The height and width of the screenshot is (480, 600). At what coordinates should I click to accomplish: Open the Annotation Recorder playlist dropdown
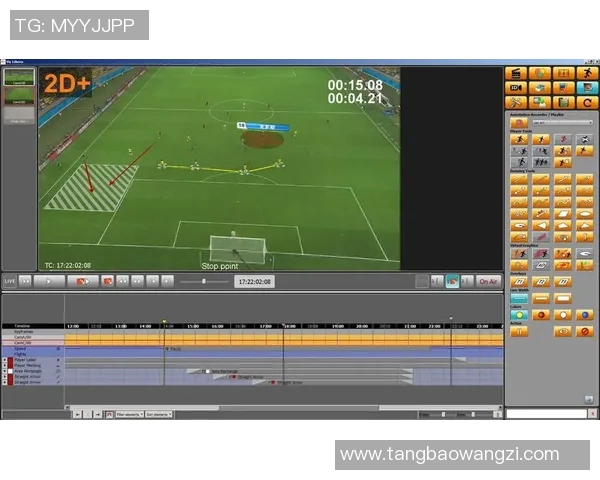coord(560,123)
